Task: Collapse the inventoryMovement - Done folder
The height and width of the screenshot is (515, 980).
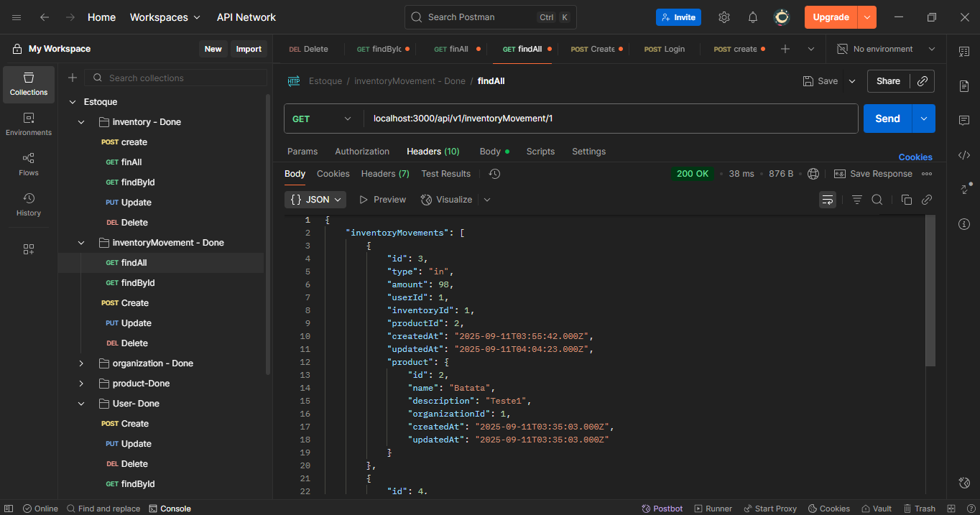Action: [81, 243]
